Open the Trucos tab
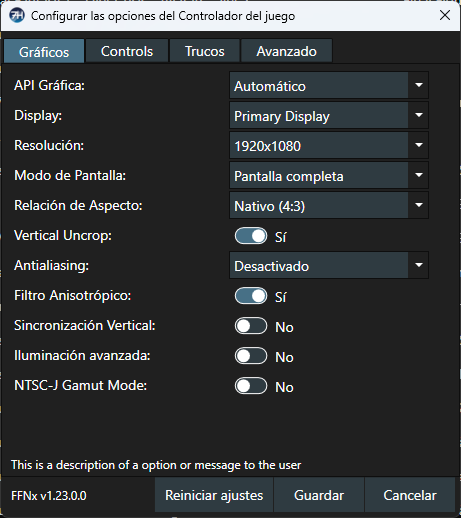The height and width of the screenshot is (518, 461). coord(205,51)
